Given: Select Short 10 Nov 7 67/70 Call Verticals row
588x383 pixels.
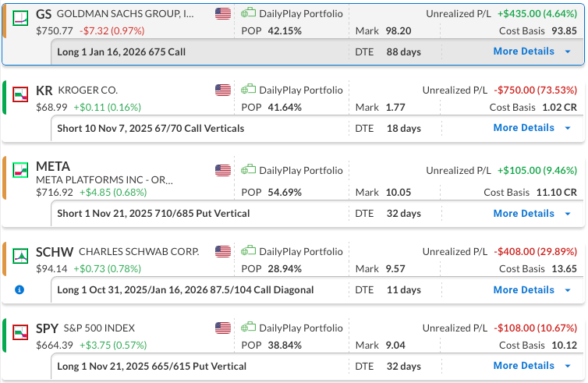Looking at the screenshot, I should 151,128.
